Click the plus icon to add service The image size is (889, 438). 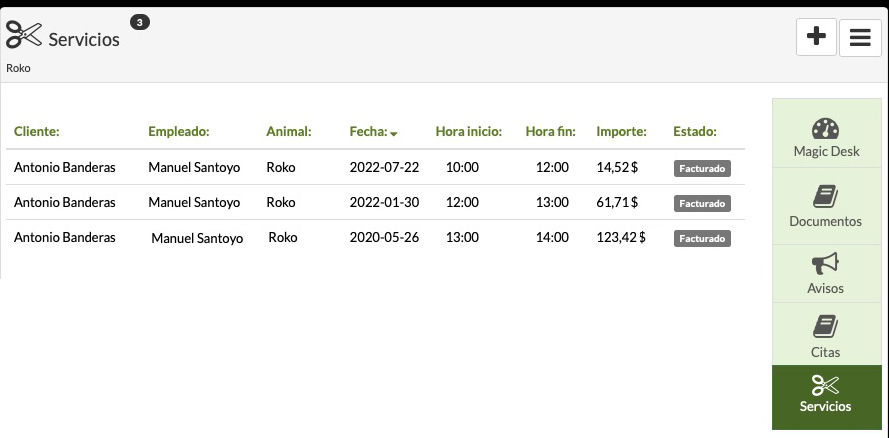click(816, 37)
